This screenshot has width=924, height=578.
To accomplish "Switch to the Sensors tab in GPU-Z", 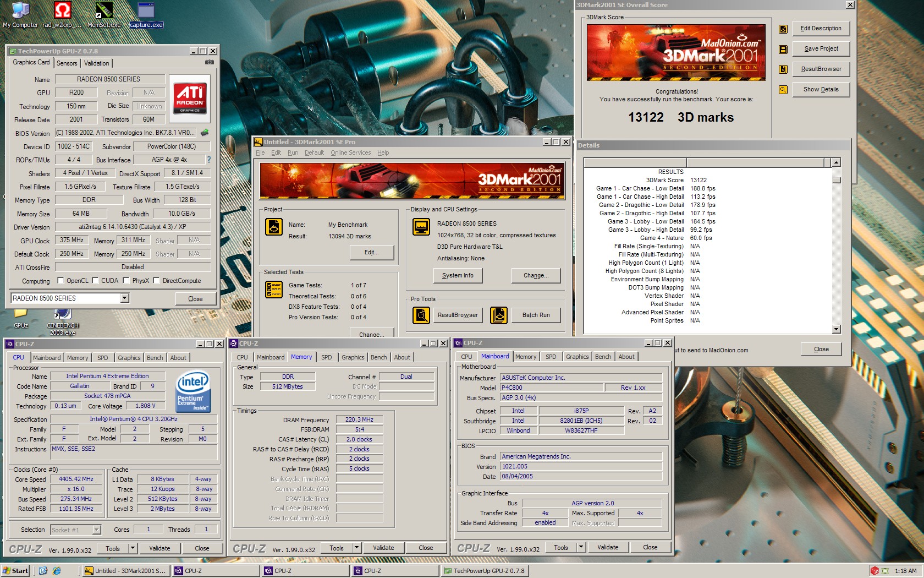I will pos(67,63).
